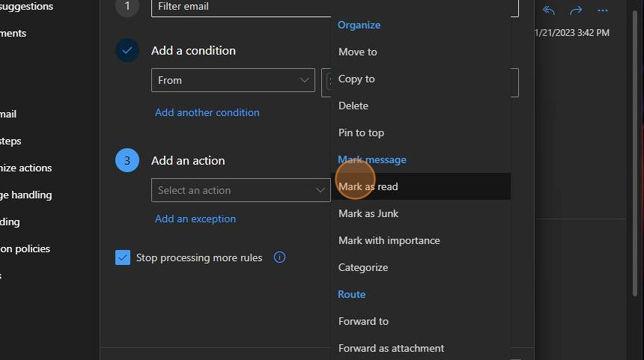Click the reply all arrow icon
The height and width of the screenshot is (360, 644).
pyautogui.click(x=549, y=10)
